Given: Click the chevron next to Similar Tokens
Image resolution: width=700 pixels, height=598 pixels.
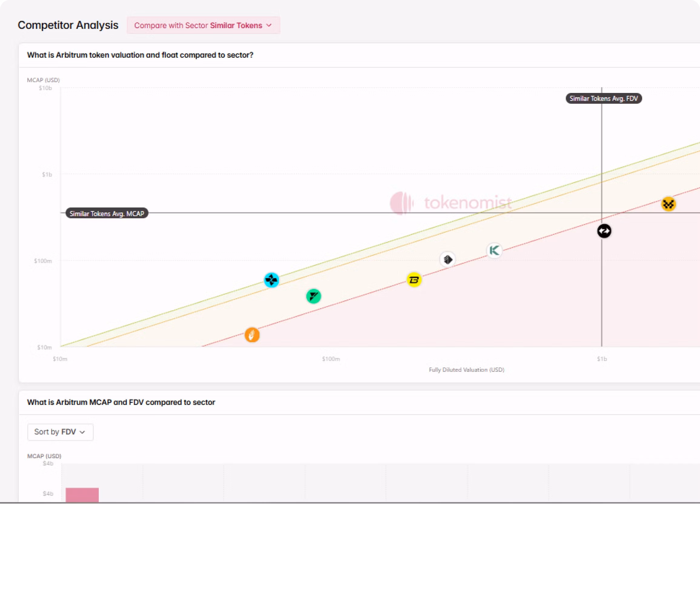Looking at the screenshot, I should tap(269, 25).
